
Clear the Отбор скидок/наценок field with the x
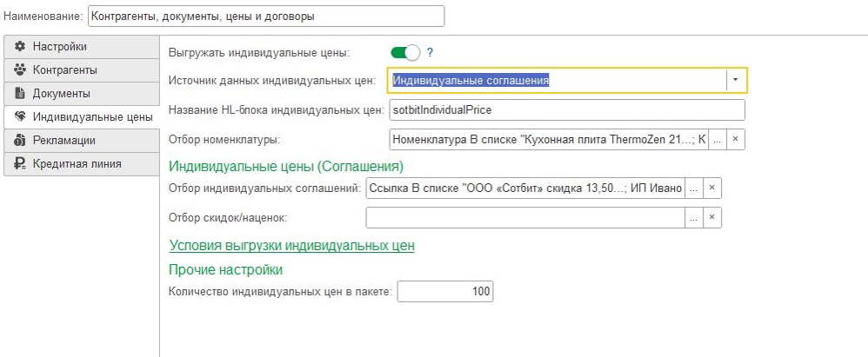[712, 217]
